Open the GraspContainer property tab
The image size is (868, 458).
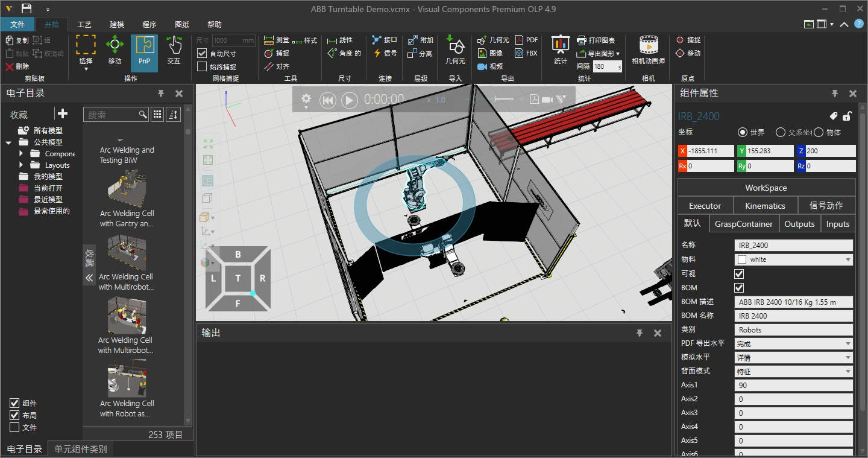[744, 224]
